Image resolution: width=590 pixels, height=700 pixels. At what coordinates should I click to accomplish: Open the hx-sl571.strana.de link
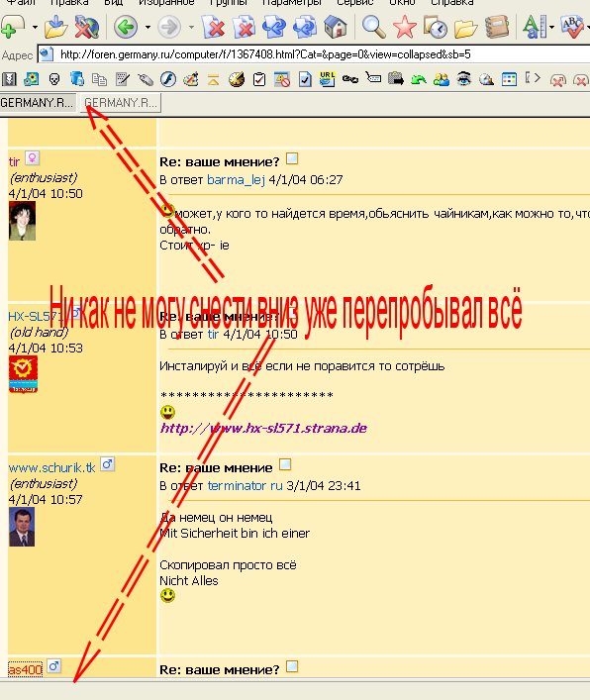click(x=263, y=428)
